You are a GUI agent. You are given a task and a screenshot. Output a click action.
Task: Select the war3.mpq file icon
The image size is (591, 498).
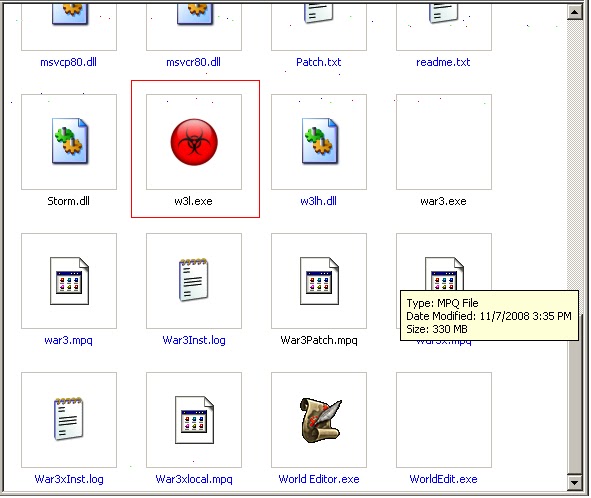coord(69,281)
